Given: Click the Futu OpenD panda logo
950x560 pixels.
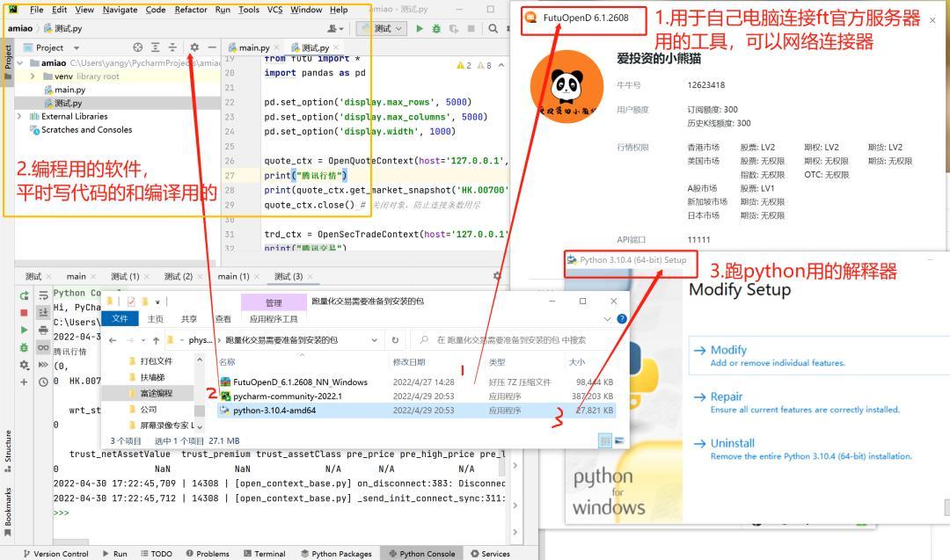Looking at the screenshot, I should [x=566, y=87].
